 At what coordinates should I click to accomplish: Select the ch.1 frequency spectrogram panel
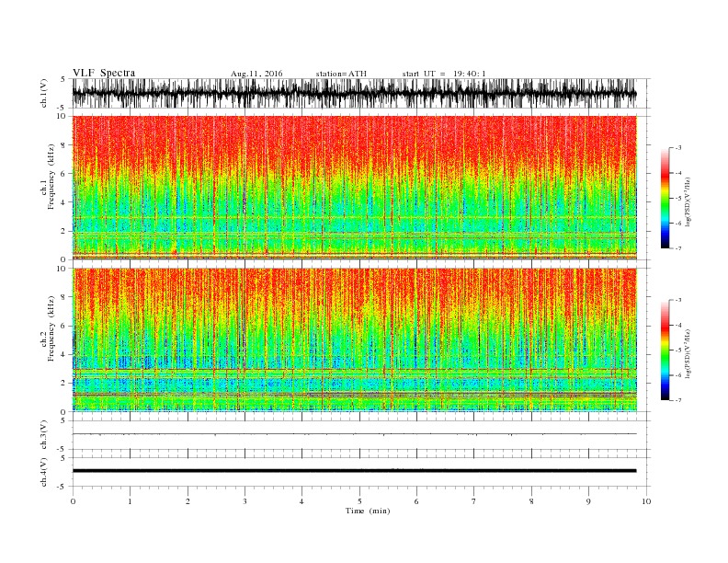click(x=355, y=188)
